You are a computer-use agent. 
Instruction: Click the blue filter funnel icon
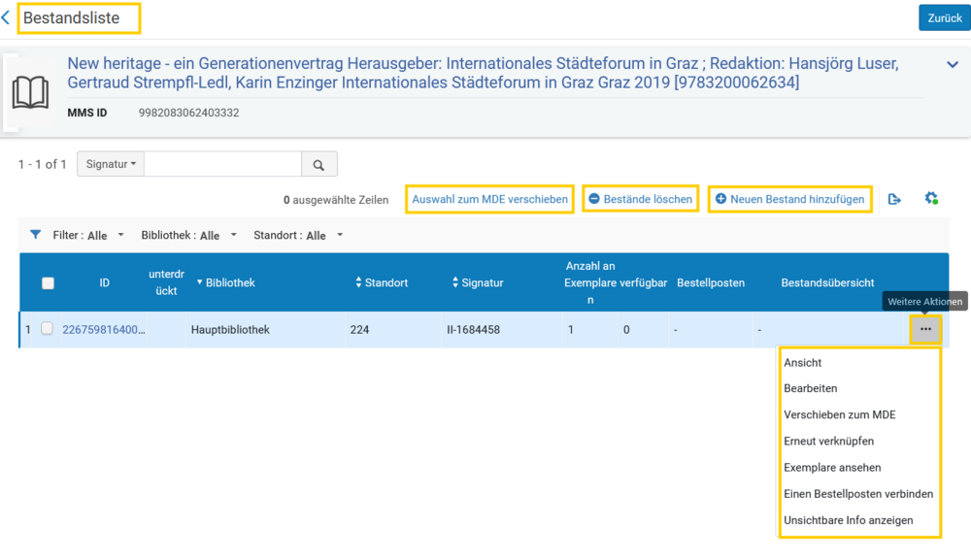pyautogui.click(x=35, y=235)
